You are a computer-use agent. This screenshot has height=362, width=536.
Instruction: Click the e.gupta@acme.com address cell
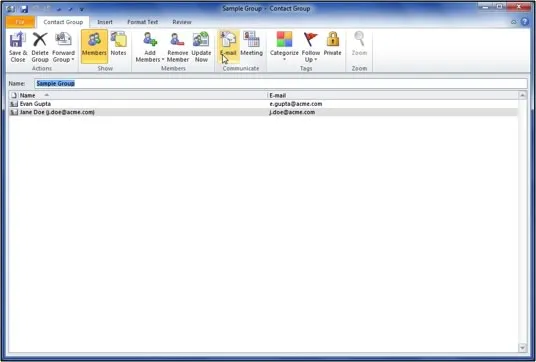[296, 104]
